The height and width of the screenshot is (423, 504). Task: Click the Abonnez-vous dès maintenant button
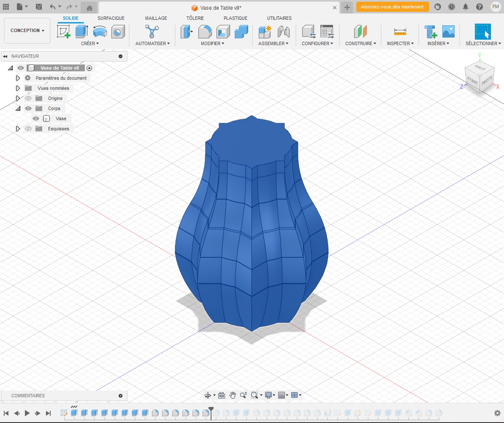click(x=392, y=7)
